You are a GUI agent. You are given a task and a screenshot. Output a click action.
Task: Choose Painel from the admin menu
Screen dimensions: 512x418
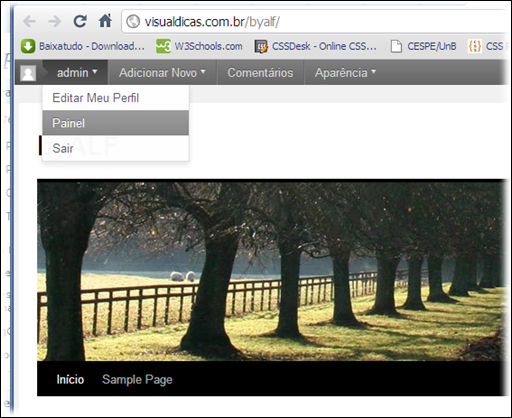[115, 123]
